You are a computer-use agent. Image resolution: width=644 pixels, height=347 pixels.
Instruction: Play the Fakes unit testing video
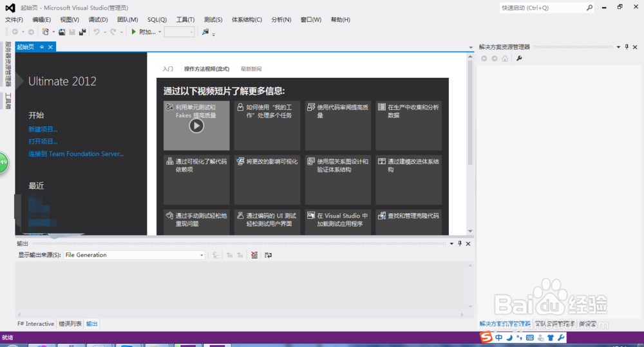196,126
